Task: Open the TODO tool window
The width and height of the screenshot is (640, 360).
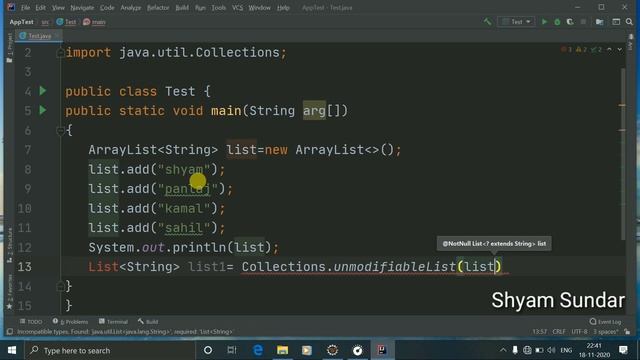Action: click(31, 322)
